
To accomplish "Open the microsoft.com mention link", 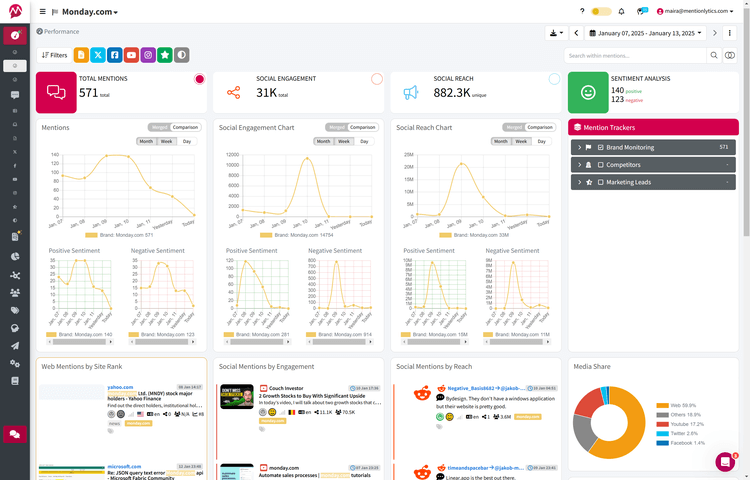I will (124, 466).
